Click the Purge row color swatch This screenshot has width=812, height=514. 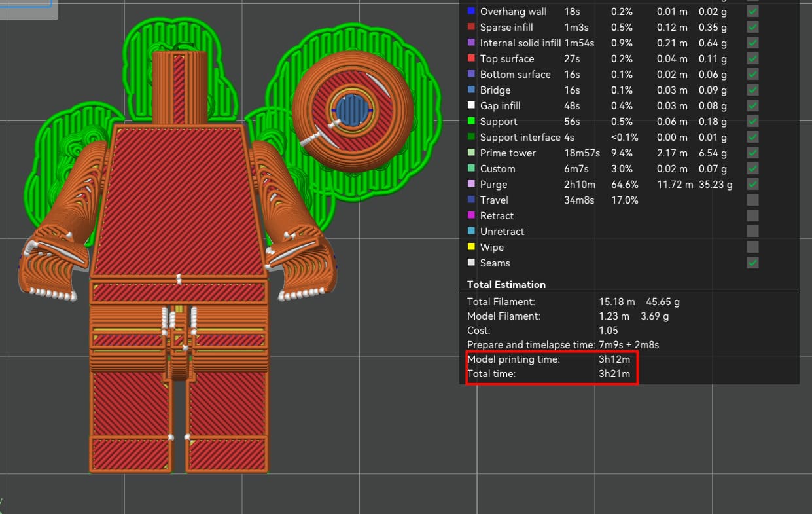[x=471, y=184]
